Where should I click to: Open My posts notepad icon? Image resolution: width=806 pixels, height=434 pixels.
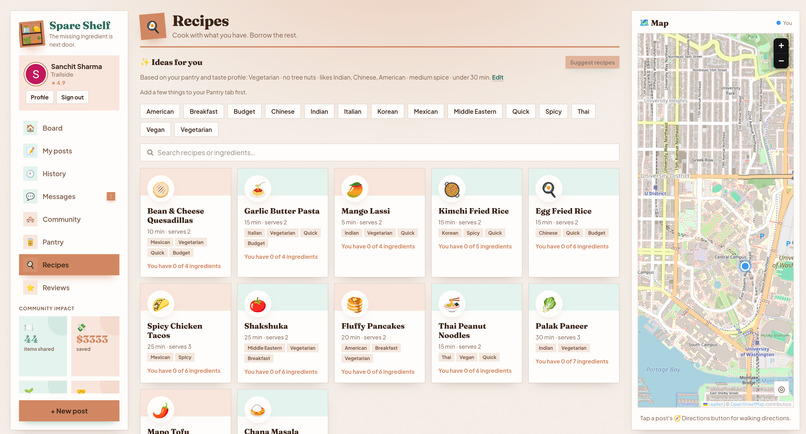pos(30,151)
